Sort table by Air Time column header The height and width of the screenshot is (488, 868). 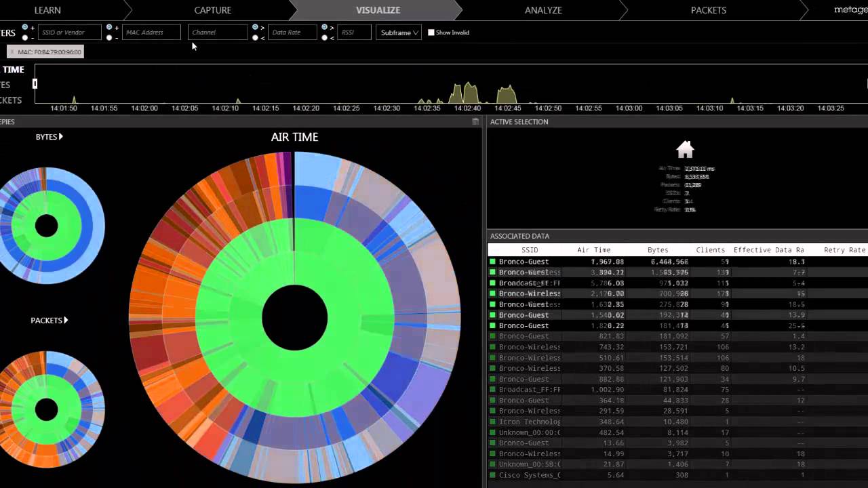point(593,250)
